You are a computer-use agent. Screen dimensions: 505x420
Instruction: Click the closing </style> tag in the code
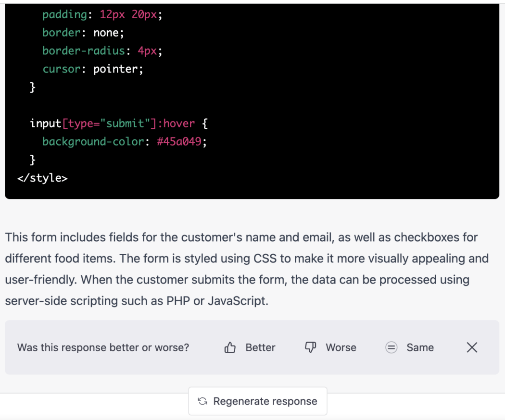[x=43, y=178]
